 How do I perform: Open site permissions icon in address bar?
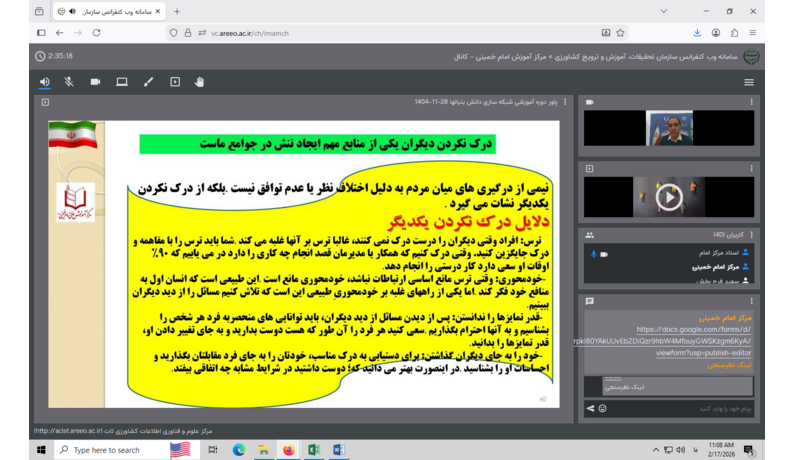coord(202,33)
